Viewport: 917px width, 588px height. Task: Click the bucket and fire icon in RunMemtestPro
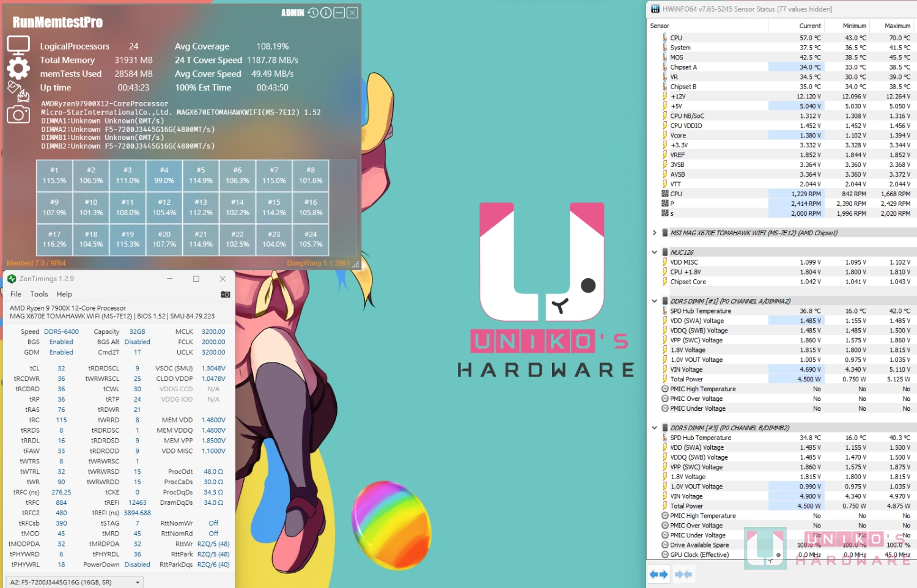tap(18, 91)
